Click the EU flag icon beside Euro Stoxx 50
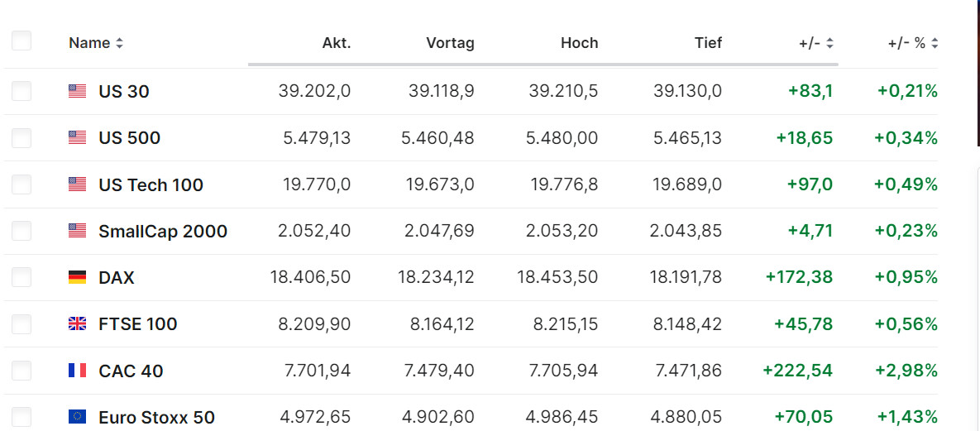980x431 pixels. (77, 417)
